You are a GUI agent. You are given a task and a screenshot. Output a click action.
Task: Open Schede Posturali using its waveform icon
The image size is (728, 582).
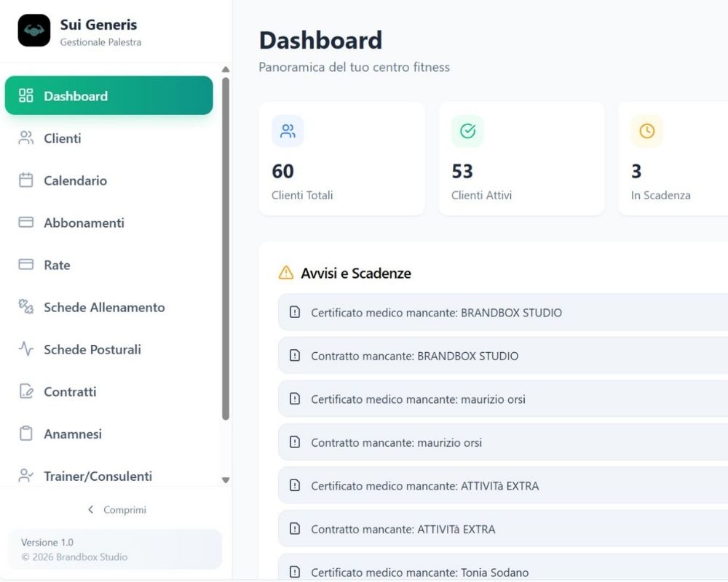[25, 349]
